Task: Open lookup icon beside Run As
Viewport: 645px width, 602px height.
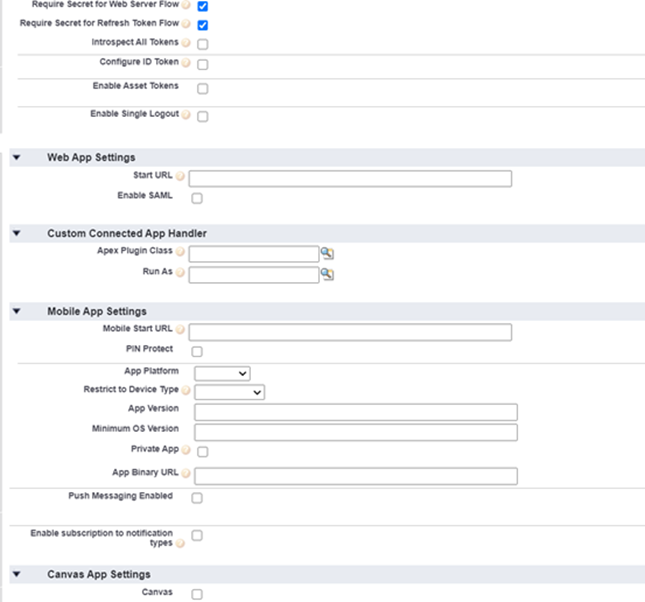Action: 327,274
